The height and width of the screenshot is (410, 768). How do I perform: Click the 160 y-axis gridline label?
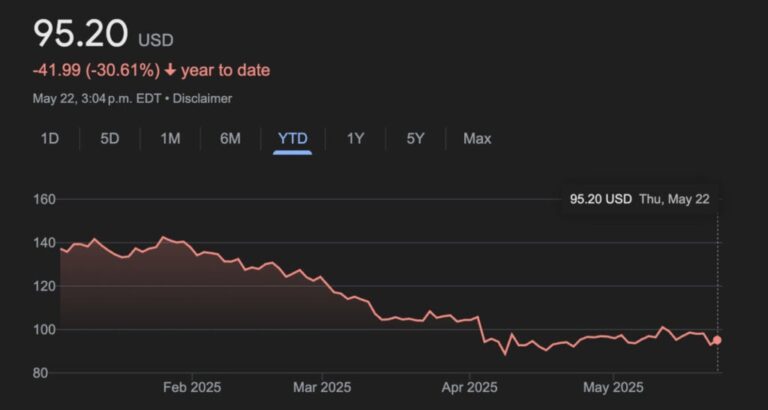[45, 199]
